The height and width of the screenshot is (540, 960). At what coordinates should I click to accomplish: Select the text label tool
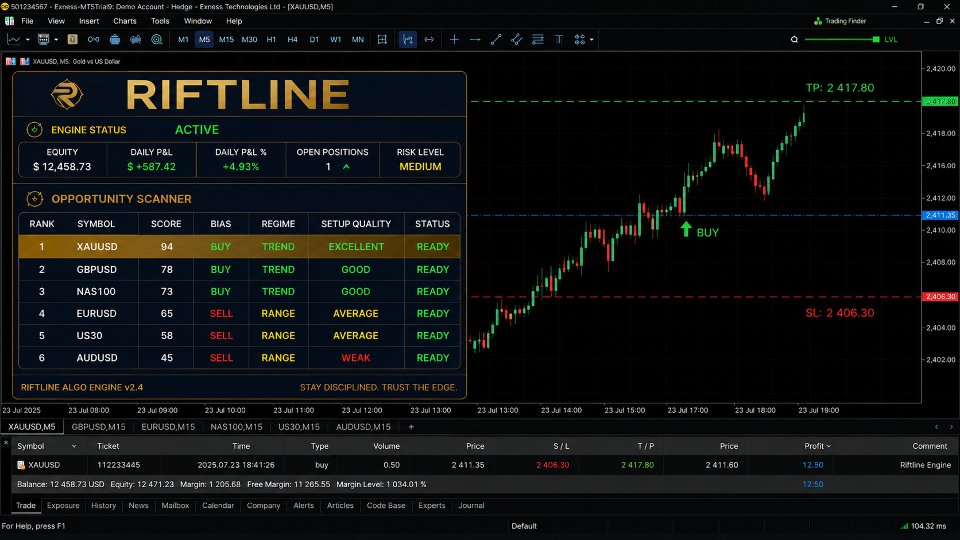click(559, 39)
